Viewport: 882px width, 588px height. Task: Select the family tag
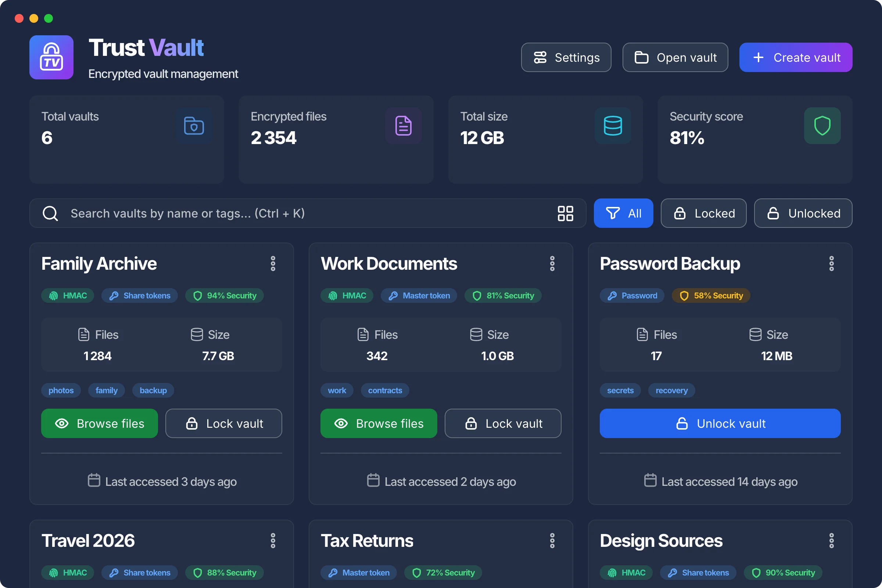[107, 391]
